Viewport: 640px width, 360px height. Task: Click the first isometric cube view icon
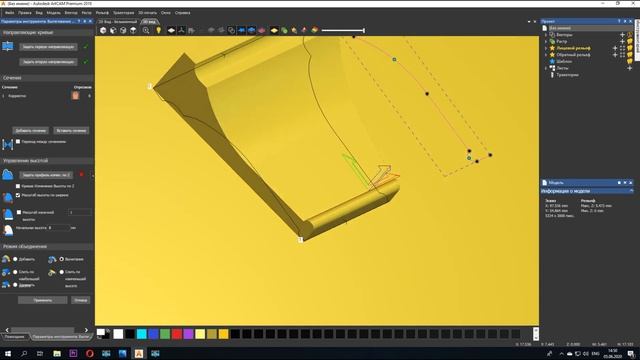103,30
